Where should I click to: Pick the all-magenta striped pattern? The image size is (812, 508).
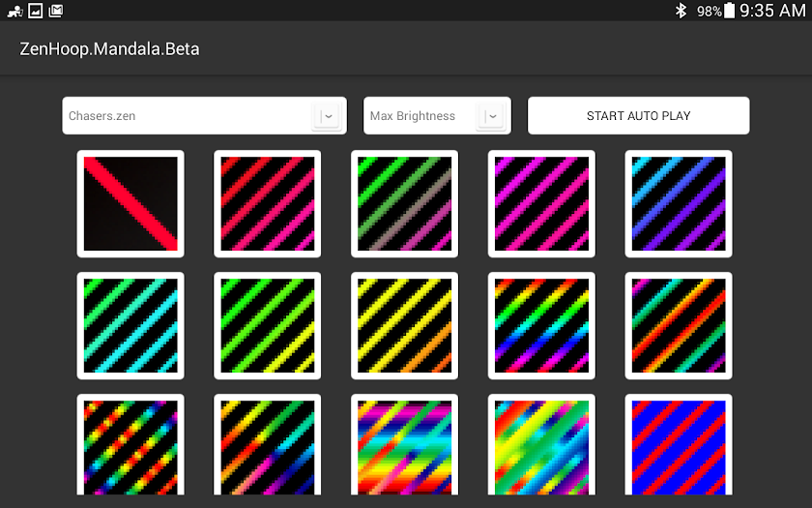[541, 204]
